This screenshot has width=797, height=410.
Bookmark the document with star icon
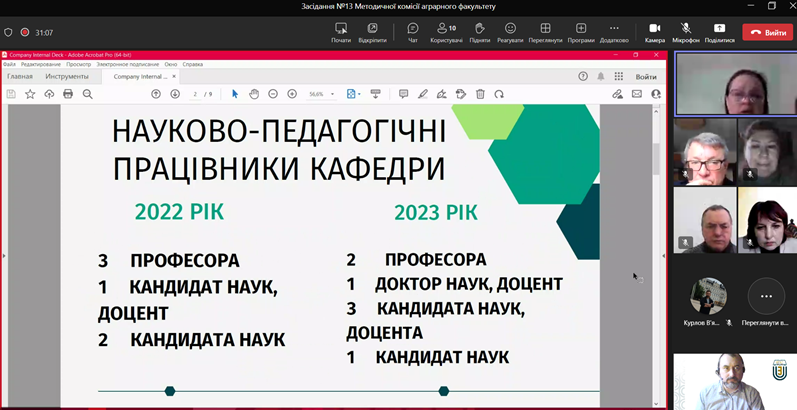click(29, 93)
